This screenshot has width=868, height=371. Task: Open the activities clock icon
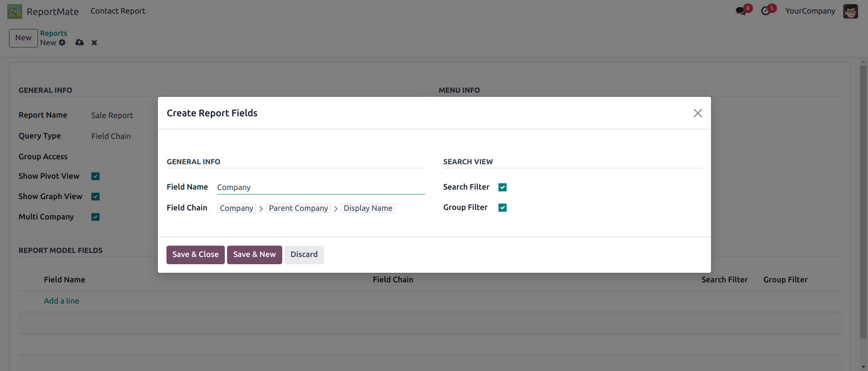click(765, 11)
